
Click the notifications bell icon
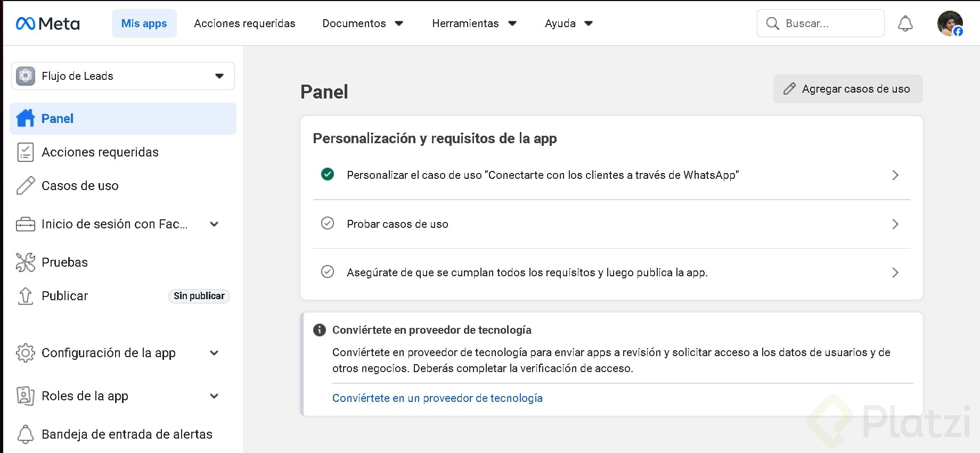[905, 23]
